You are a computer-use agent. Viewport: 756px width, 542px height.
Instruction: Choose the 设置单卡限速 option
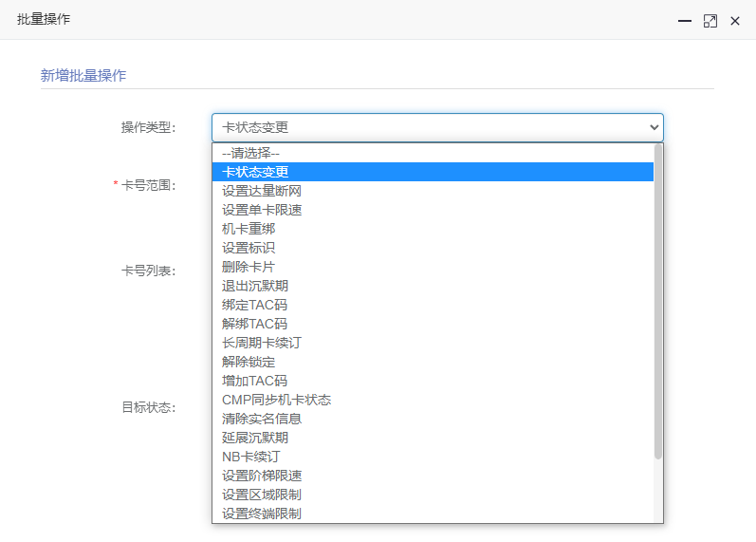click(433, 210)
